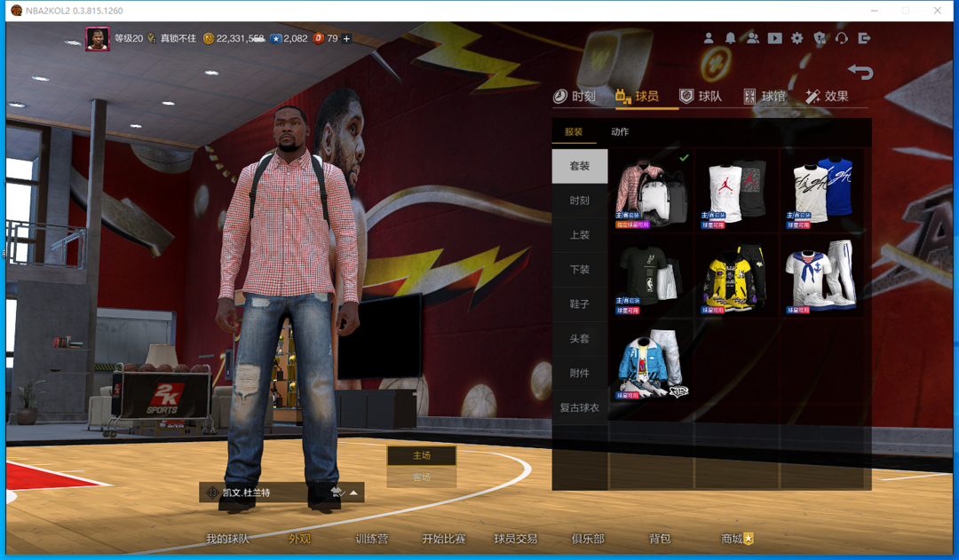Choose the 时刻 clothing category
Image resolution: width=959 pixels, height=560 pixels.
coord(580,201)
